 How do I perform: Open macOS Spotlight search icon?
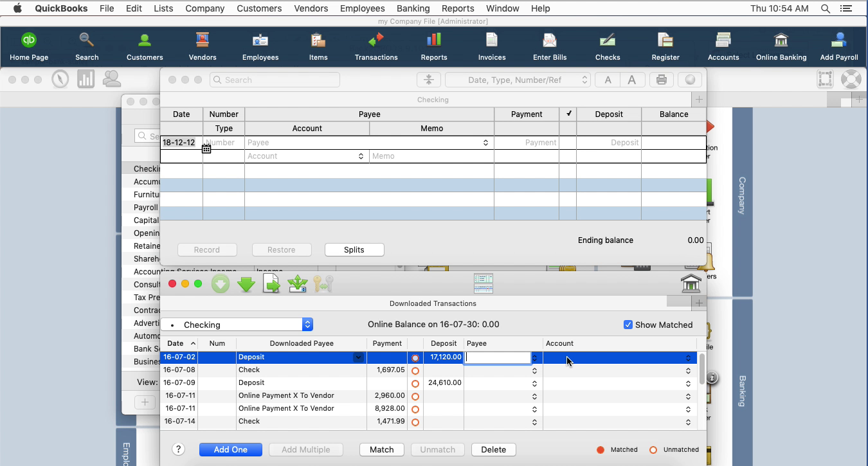click(826, 8)
